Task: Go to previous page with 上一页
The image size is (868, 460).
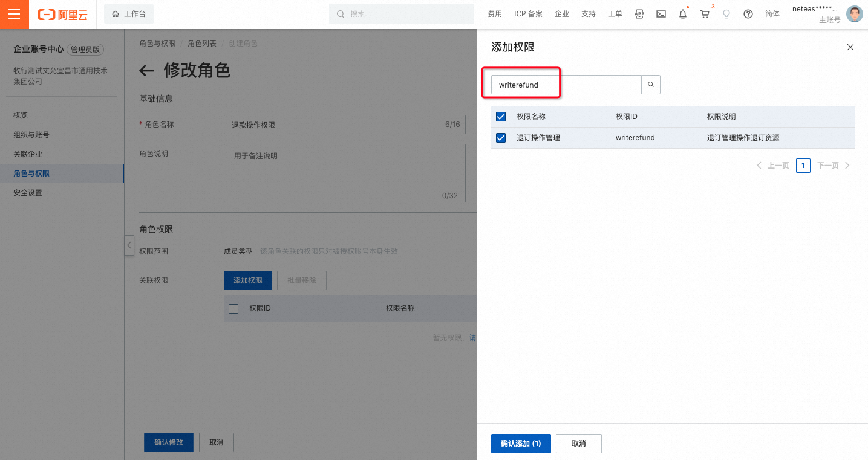Action: (x=773, y=166)
